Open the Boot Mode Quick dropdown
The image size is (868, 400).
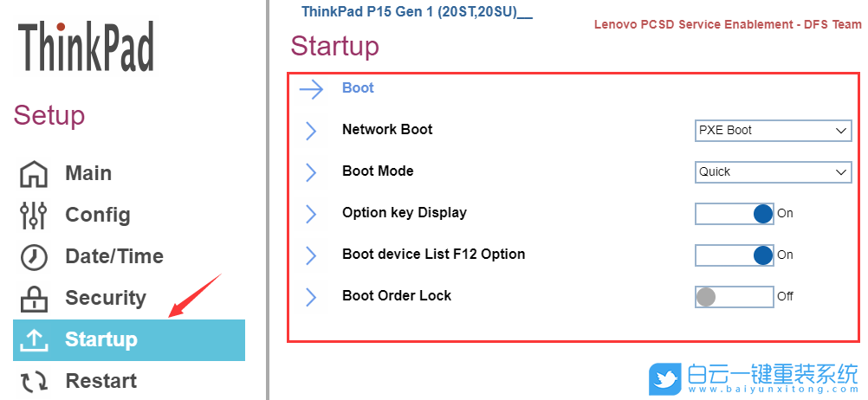pyautogui.click(x=773, y=172)
